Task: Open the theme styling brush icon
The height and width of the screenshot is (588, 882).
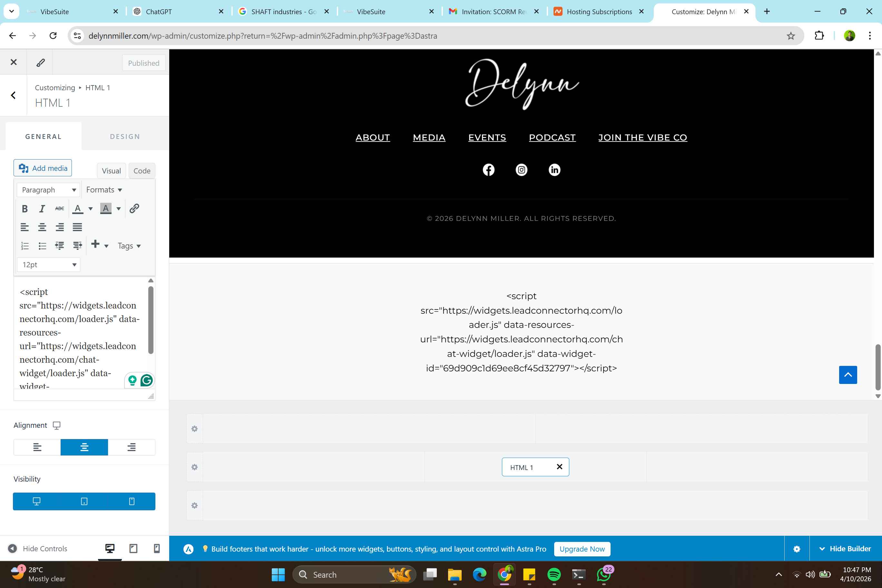Action: coord(41,62)
